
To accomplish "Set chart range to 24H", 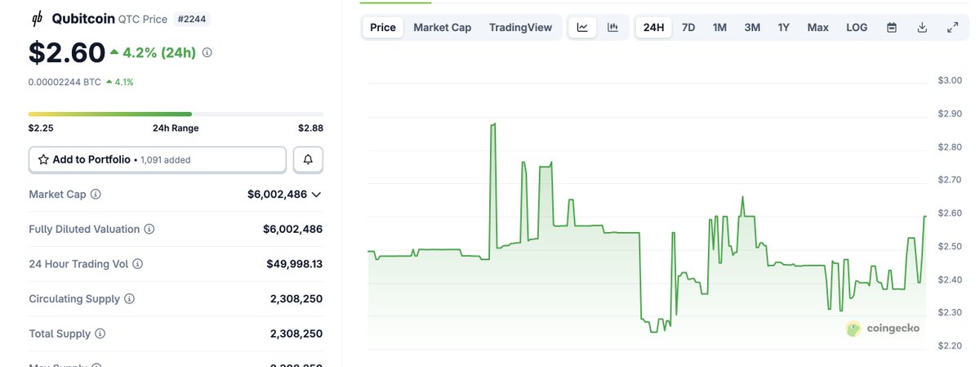I will (x=653, y=27).
